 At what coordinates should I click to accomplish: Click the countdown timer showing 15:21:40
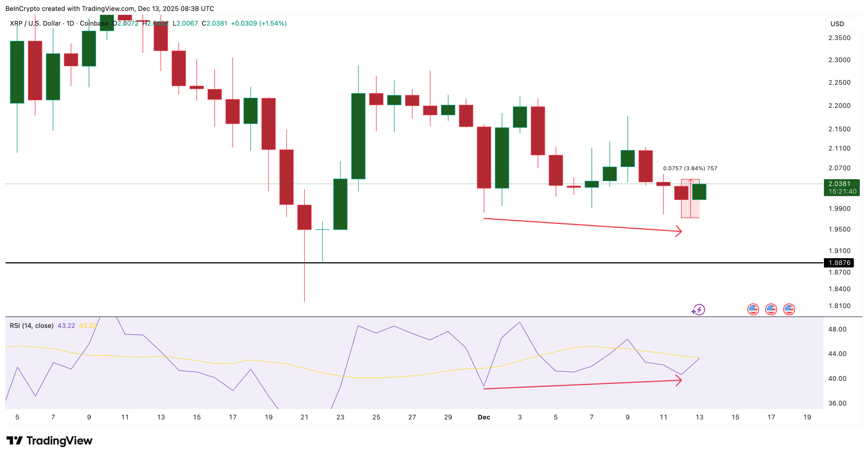click(843, 191)
